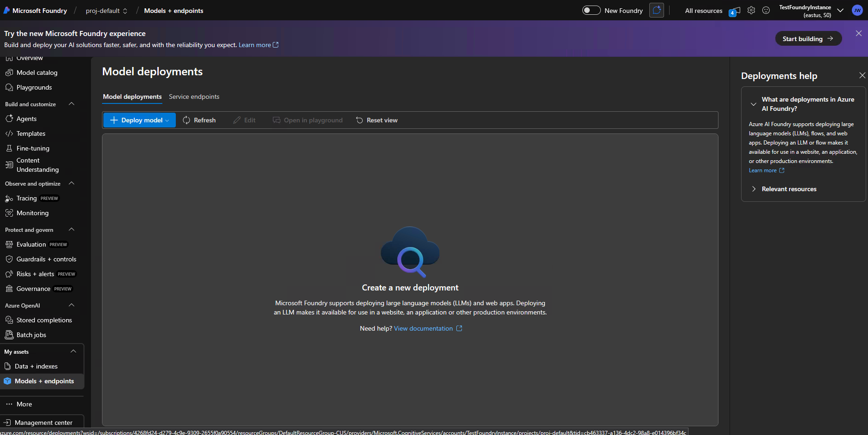Click the Agents sidebar icon
This screenshot has width=868, height=435.
pos(9,119)
